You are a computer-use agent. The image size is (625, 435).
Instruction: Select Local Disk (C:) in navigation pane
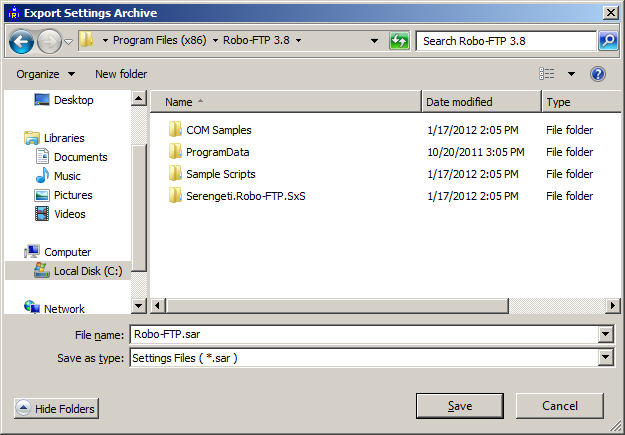coord(87,271)
